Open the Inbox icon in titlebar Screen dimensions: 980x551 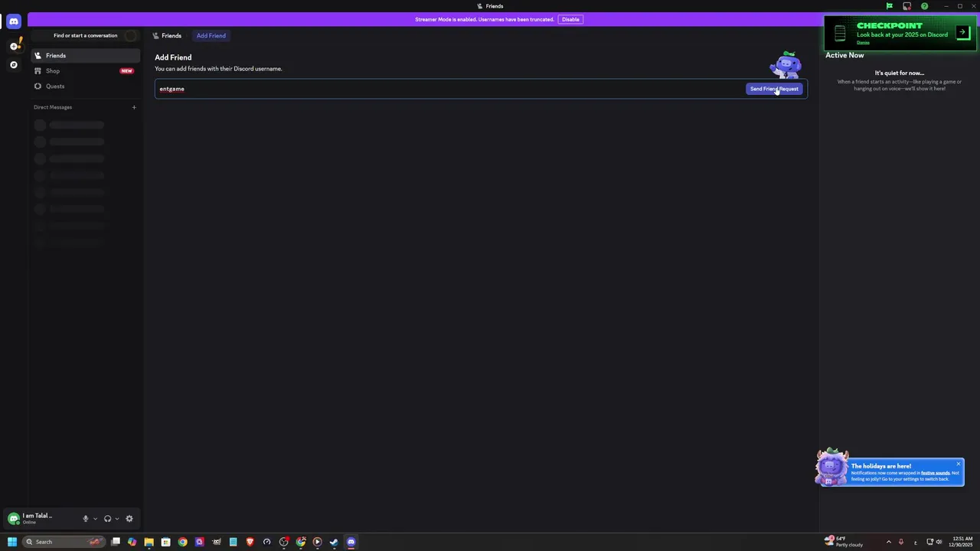point(907,6)
